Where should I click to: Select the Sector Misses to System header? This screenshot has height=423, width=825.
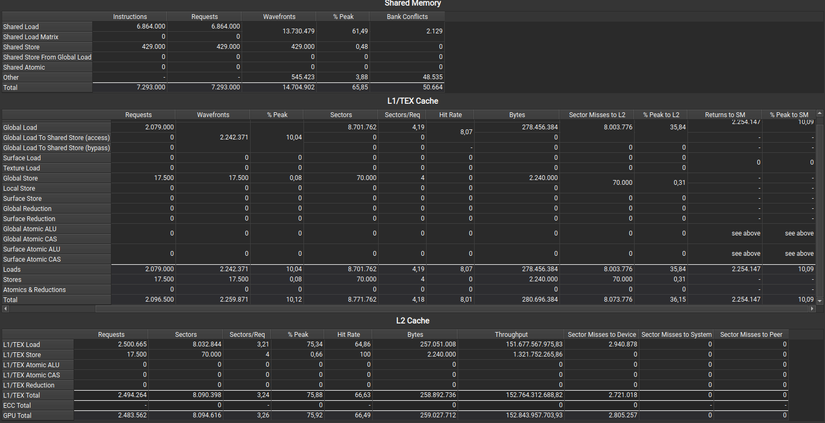tap(676, 335)
